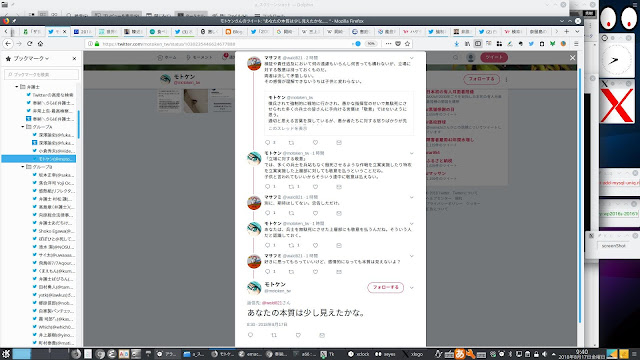Switch to xeyes in taskbar
640x360 pixels.
click(x=385, y=354)
